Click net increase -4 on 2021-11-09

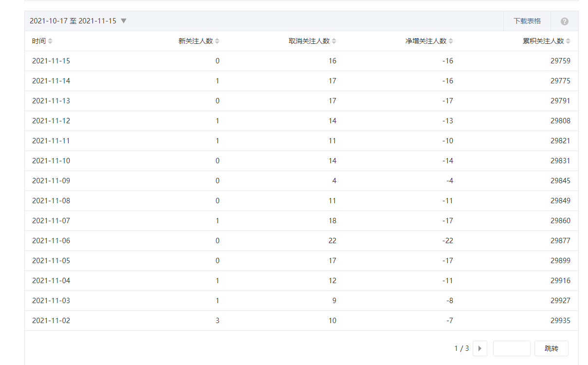(450, 181)
